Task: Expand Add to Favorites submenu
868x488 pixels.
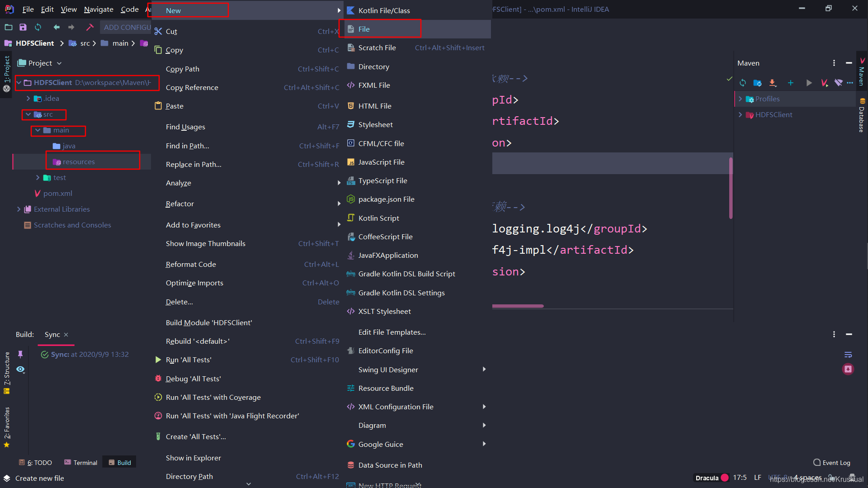Action: [247, 225]
